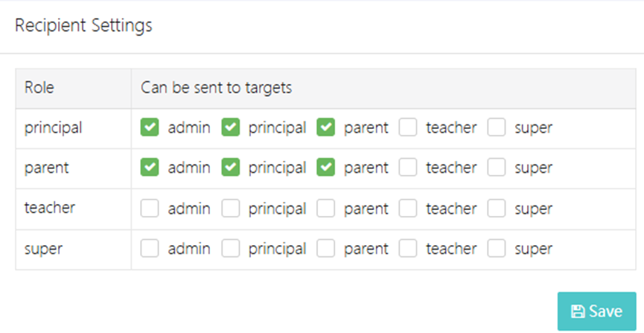Enable super target for parent role
This screenshot has height=333, width=644.
(x=497, y=168)
